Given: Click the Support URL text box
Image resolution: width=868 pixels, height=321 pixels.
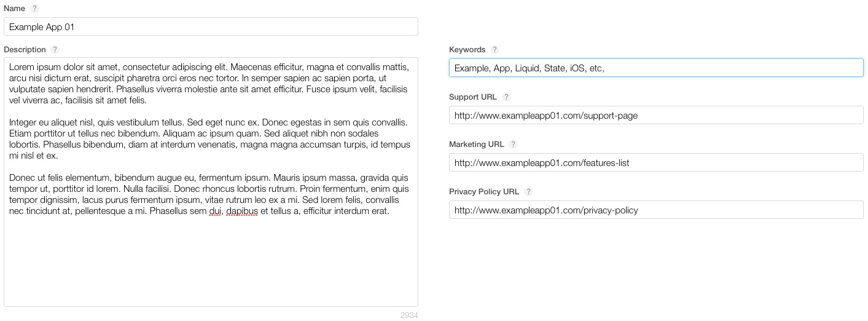Looking at the screenshot, I should tap(656, 116).
